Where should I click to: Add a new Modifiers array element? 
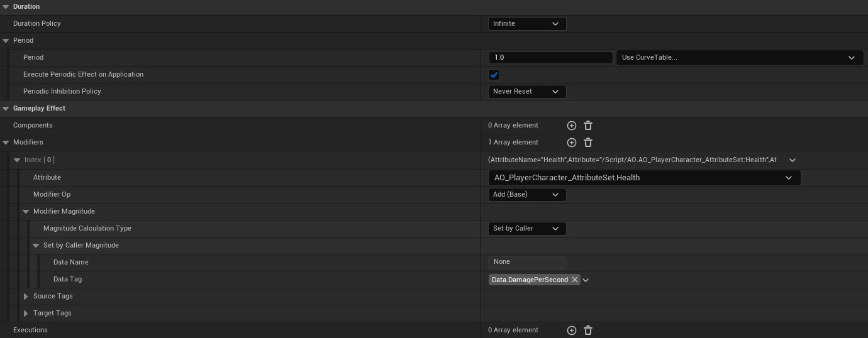(572, 143)
